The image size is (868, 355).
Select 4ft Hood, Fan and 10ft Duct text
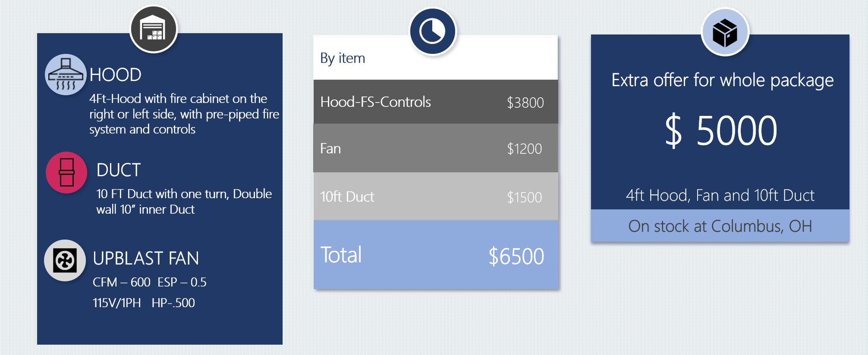[x=720, y=196]
